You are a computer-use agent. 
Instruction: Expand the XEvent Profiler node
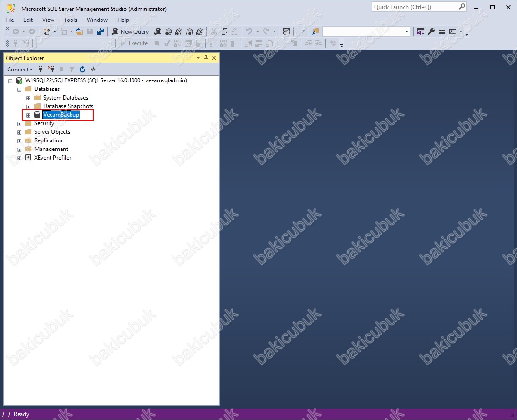pyautogui.click(x=19, y=158)
